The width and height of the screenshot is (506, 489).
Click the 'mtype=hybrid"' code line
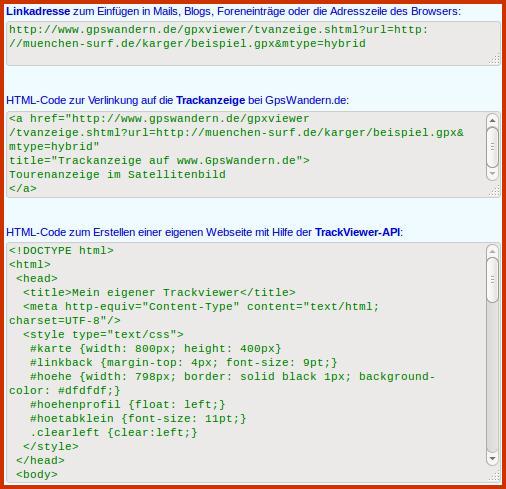(54, 147)
